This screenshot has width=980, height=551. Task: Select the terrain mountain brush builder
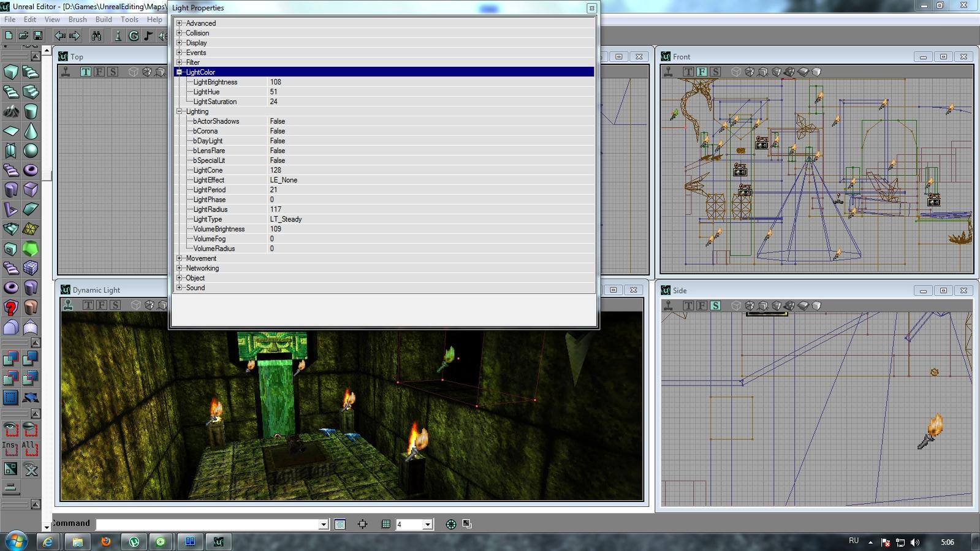coord(11,112)
